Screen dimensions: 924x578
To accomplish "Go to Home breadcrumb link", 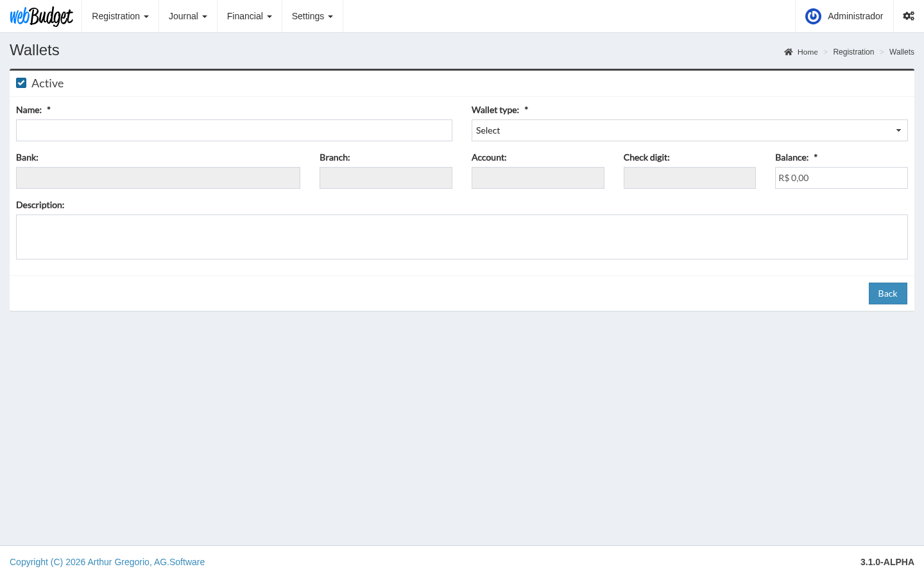I will [807, 52].
